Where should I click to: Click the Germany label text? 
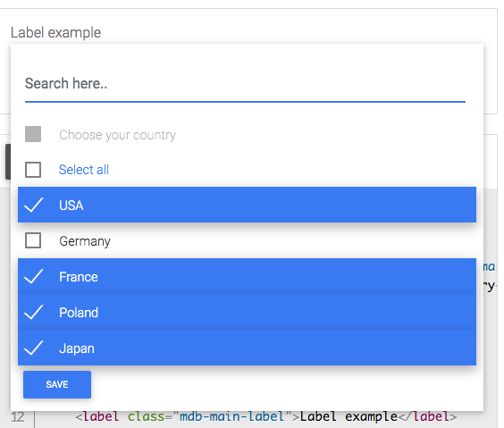click(x=85, y=241)
